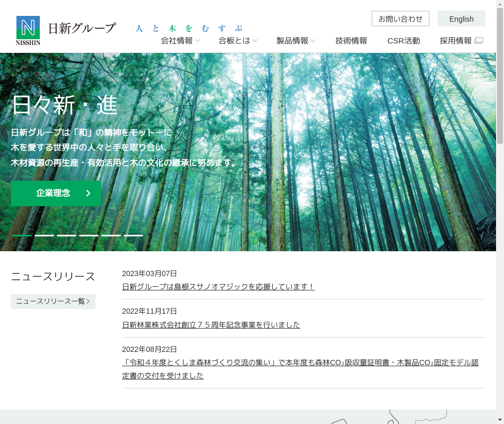
Task: Expand the 合板とは dropdown menu
Action: pyautogui.click(x=238, y=41)
